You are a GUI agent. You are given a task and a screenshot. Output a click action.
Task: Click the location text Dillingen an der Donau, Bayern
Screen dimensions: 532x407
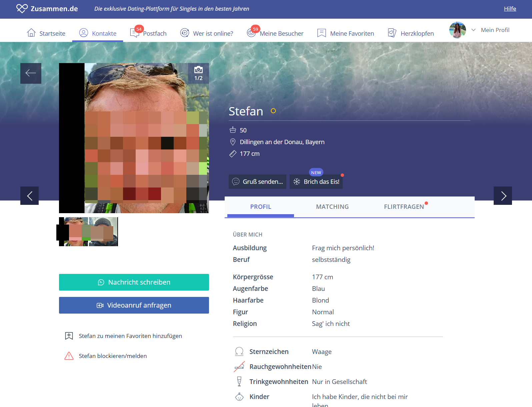click(x=282, y=142)
